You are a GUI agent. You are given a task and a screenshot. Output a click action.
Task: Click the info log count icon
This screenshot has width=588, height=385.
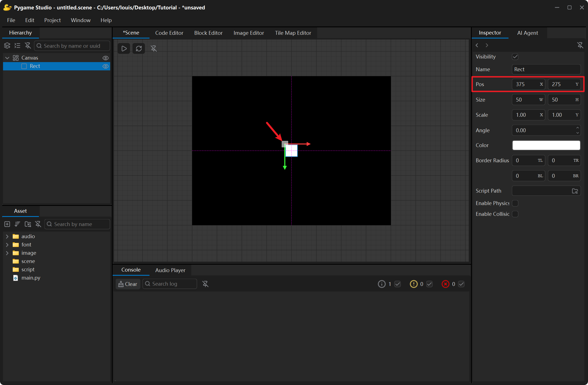[382, 284]
